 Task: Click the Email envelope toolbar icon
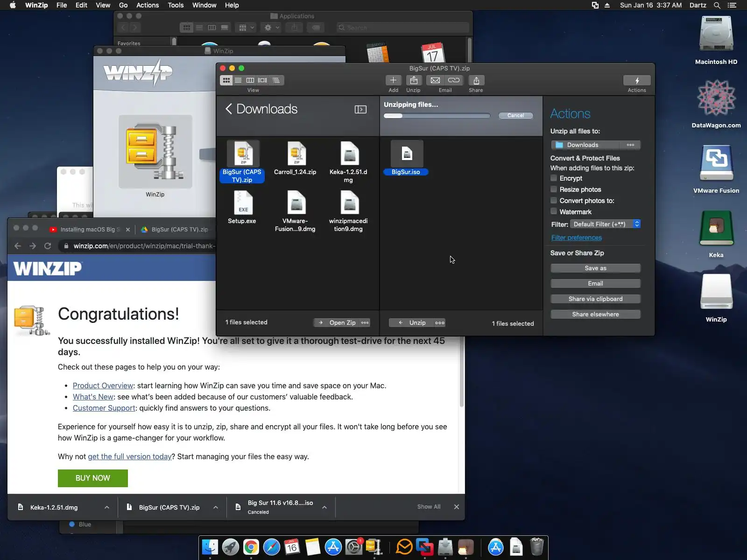click(x=435, y=80)
